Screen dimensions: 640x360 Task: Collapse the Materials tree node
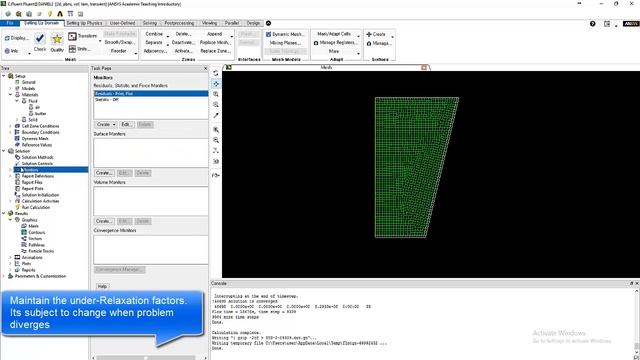[x=10, y=95]
